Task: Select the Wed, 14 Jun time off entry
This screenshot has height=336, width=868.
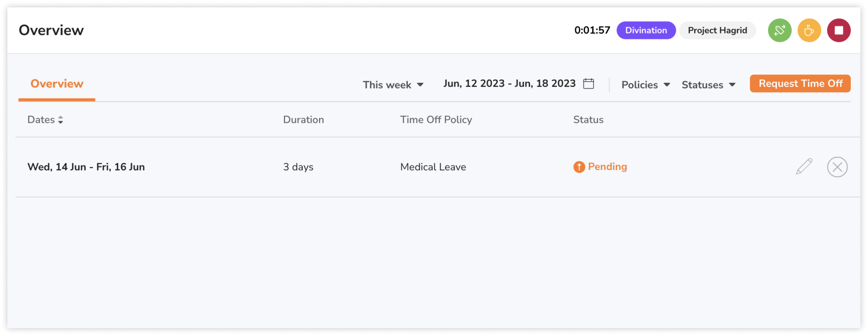Action: (87, 167)
